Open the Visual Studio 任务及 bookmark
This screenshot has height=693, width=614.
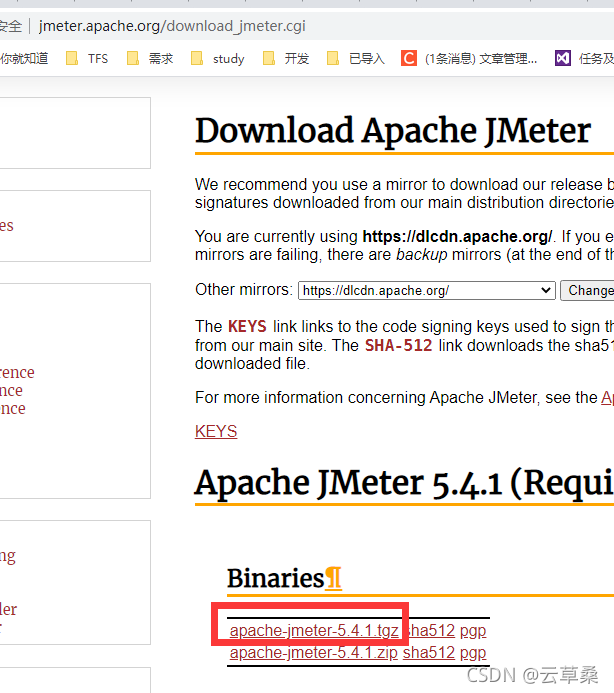[584, 58]
